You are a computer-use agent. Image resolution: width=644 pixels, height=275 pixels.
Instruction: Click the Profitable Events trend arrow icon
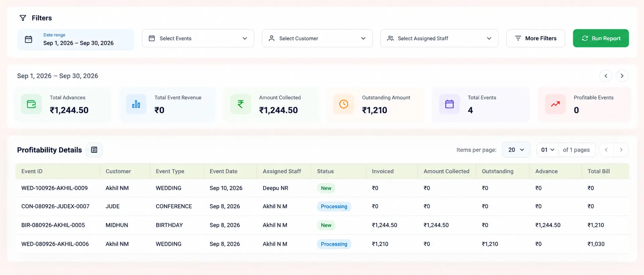[555, 104]
